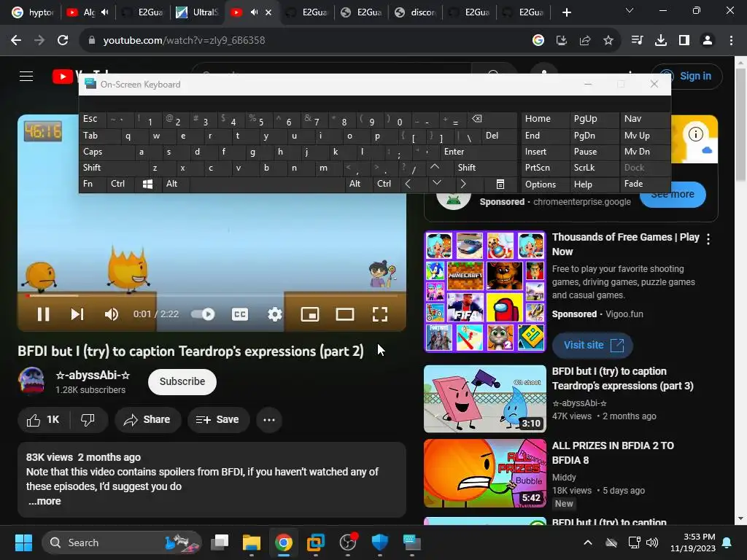Click Sign in button

click(687, 76)
